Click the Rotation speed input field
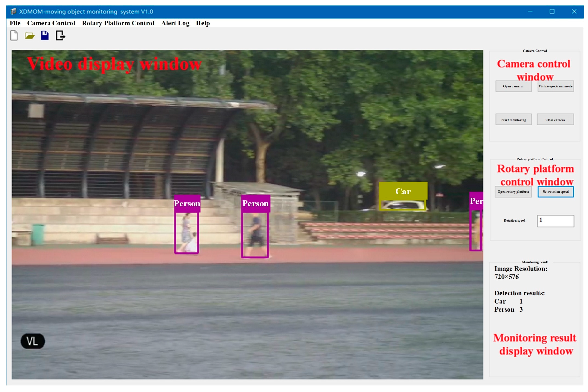The image size is (588, 392). (555, 221)
